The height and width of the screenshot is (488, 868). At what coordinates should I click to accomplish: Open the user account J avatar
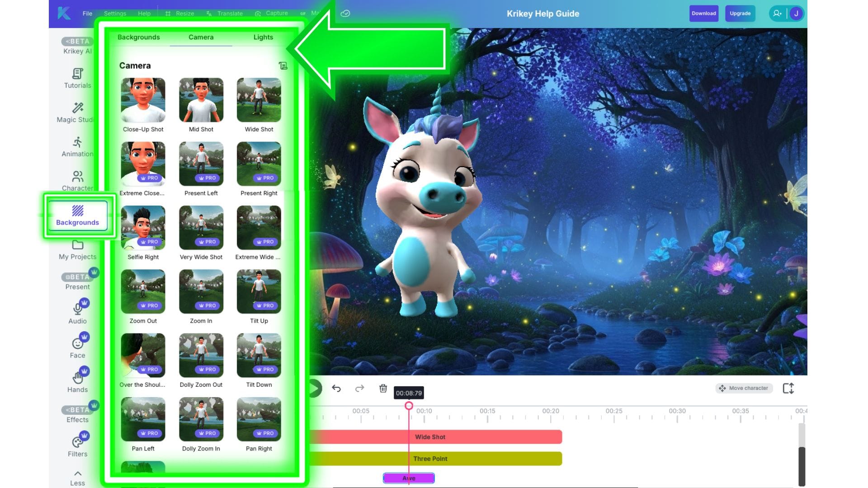[x=796, y=14]
